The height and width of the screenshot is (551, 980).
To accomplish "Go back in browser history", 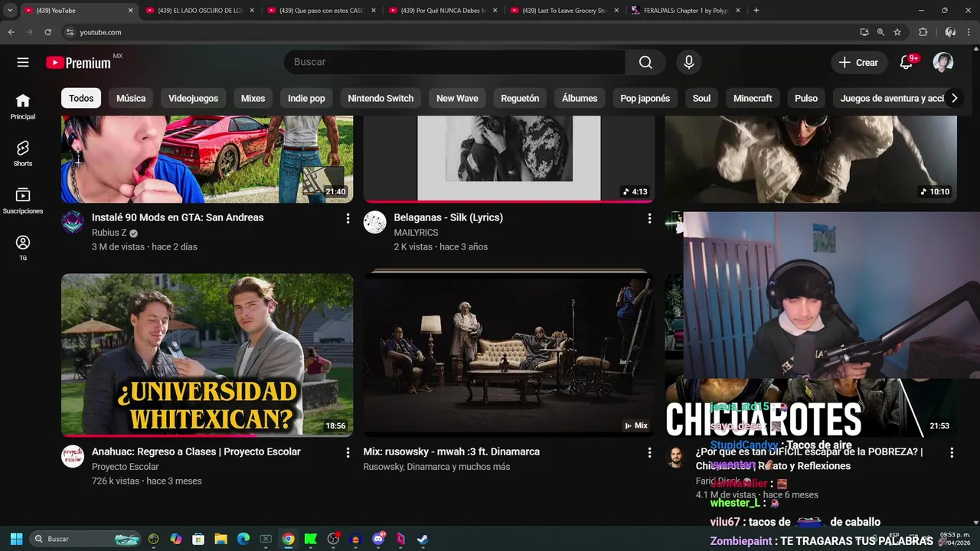I will (x=11, y=32).
